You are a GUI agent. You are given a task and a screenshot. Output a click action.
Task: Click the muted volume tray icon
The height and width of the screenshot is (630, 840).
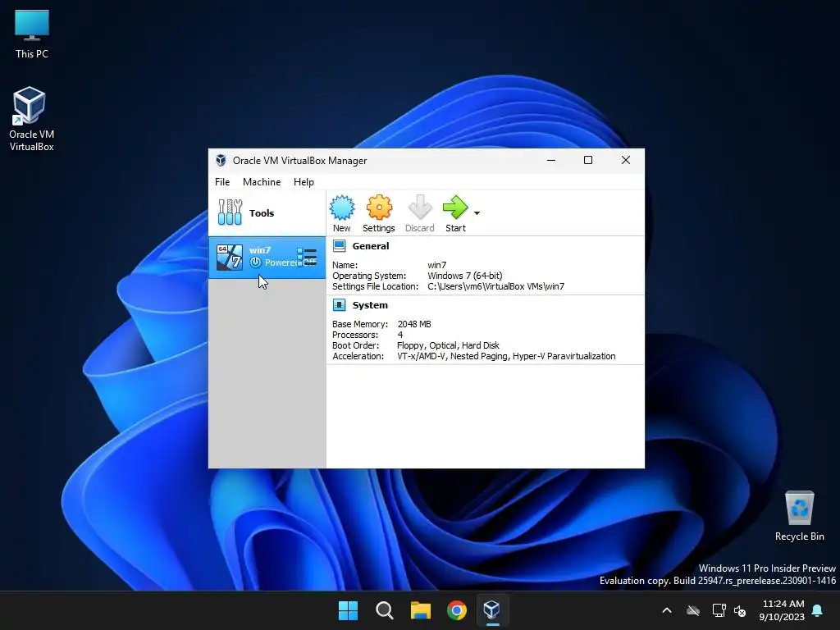click(741, 610)
